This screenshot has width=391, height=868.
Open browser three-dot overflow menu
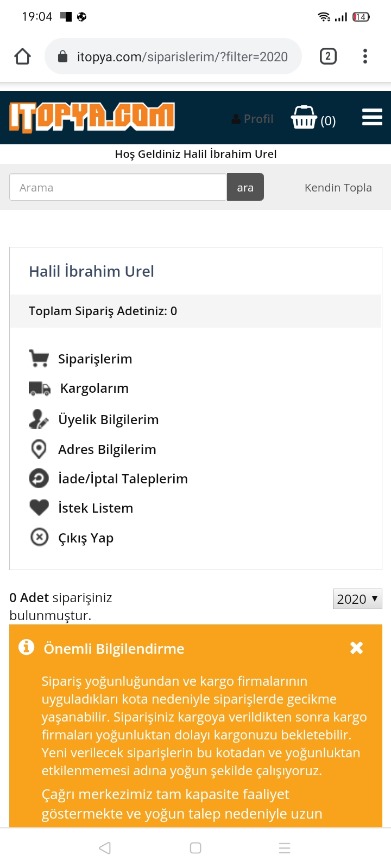coord(365,56)
